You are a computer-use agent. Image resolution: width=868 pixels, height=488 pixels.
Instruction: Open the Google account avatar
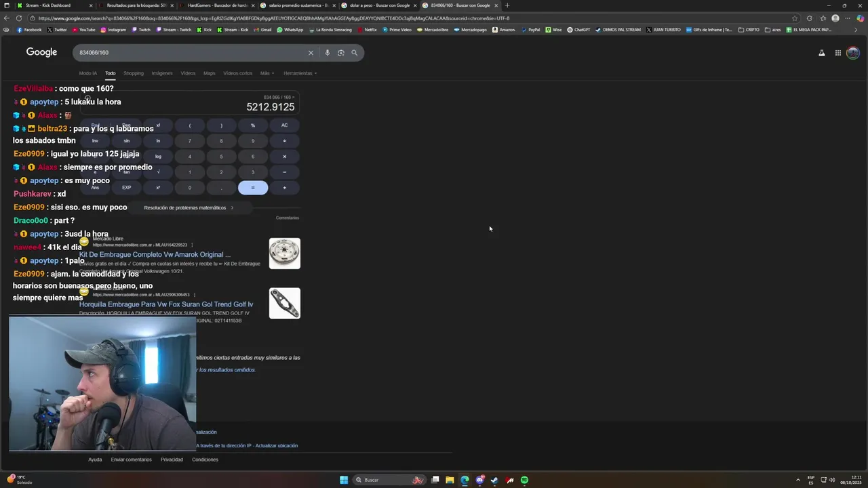coord(853,53)
